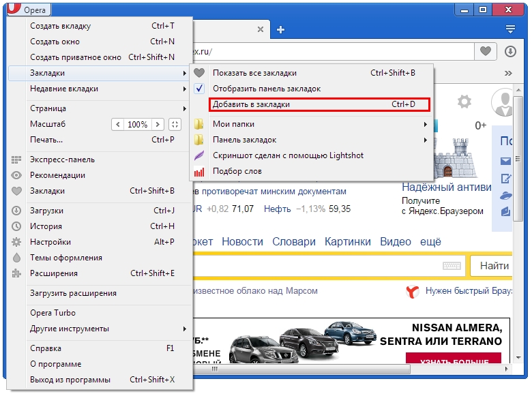
Task: Expand the bookmarks bar overflow chevron
Action: coord(508,73)
